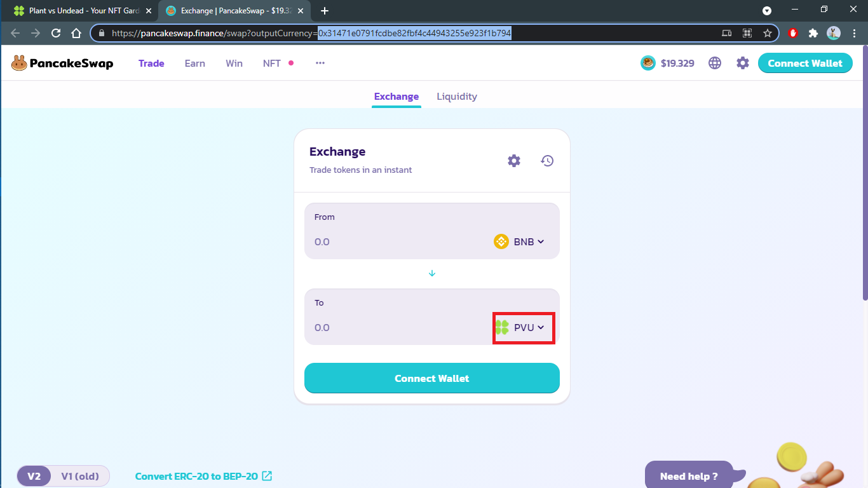Open Convert ERC-20 to BEP-20 link
The width and height of the screenshot is (868, 488).
click(x=203, y=476)
